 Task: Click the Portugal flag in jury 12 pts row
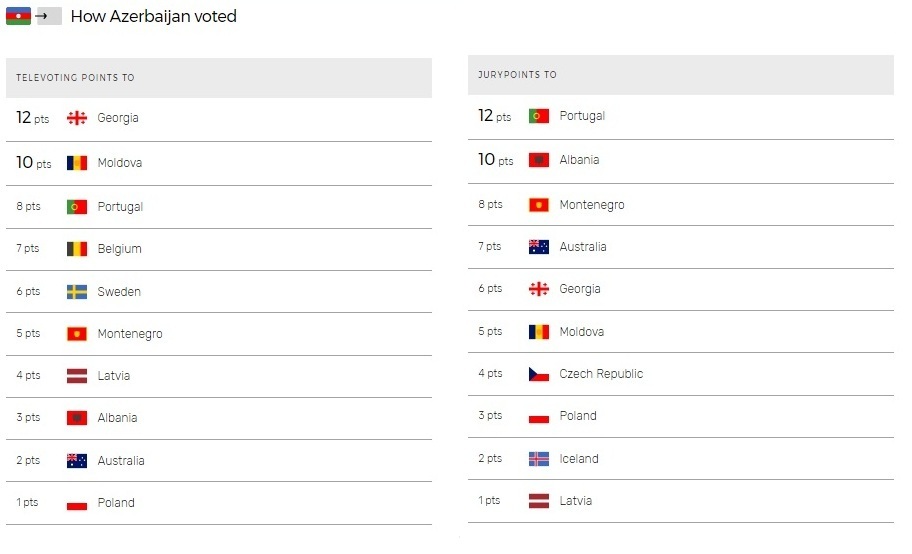click(x=539, y=116)
